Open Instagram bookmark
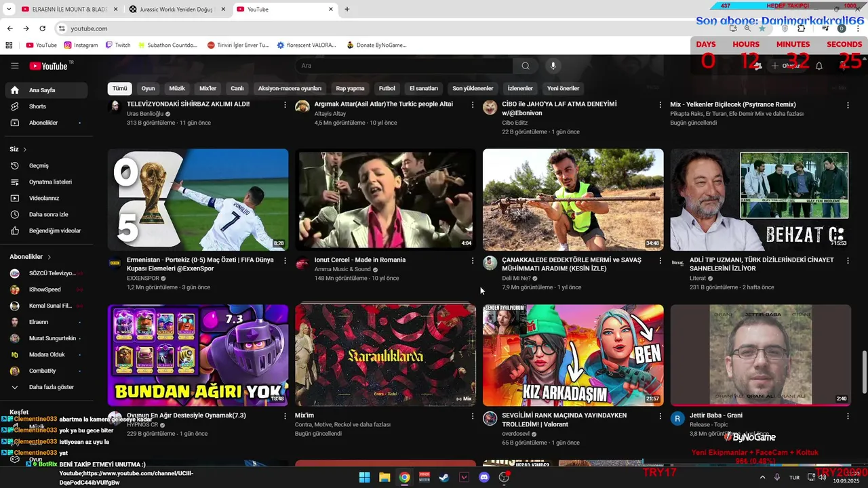The height and width of the screenshot is (488, 868). click(81, 45)
